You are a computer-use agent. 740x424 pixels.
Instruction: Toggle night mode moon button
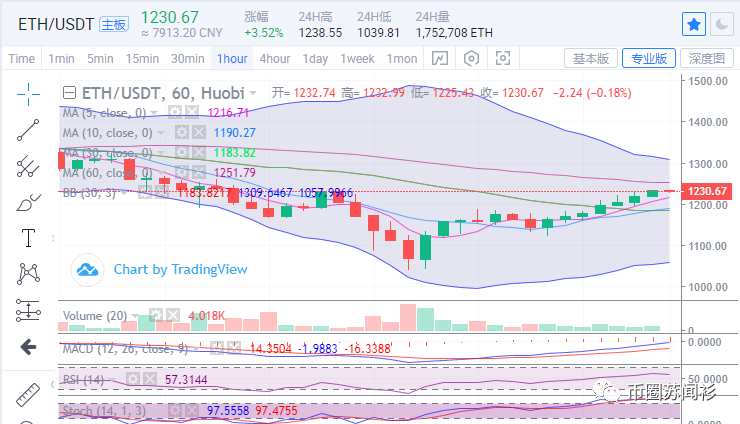click(721, 23)
